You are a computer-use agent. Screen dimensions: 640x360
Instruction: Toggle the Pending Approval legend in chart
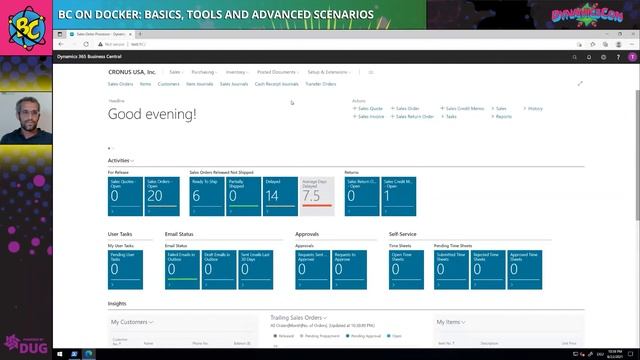363,336
